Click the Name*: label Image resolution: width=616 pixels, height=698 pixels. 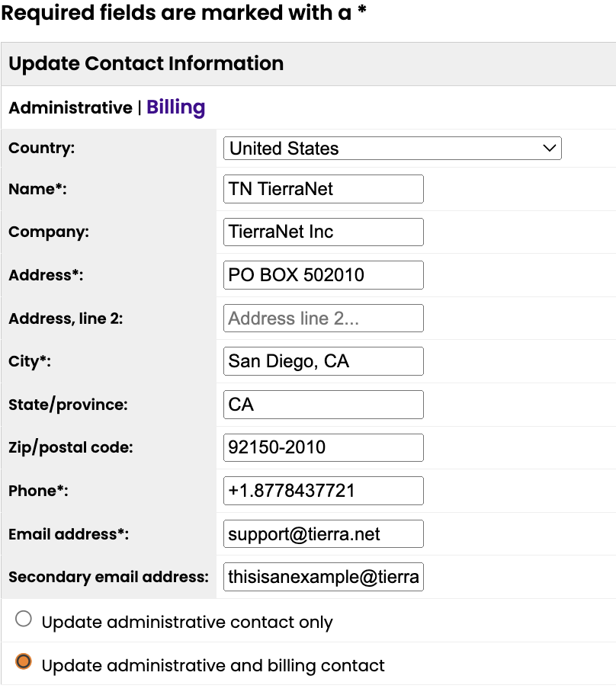pyautogui.click(x=38, y=189)
